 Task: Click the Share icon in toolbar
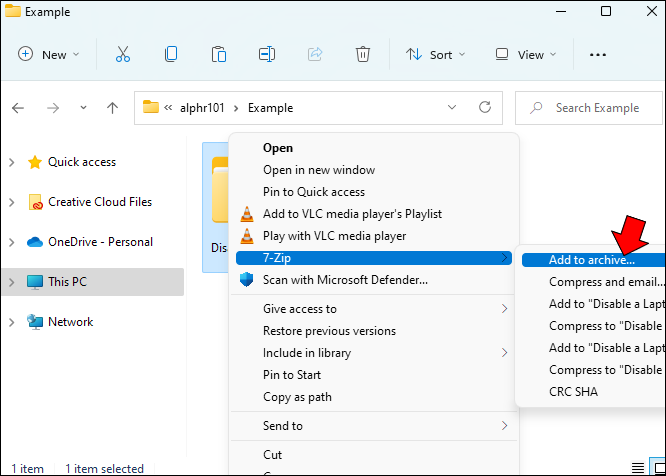click(315, 55)
